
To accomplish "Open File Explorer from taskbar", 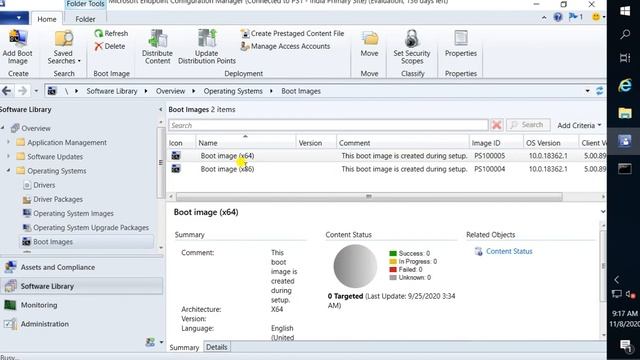I will (x=625, y=113).
